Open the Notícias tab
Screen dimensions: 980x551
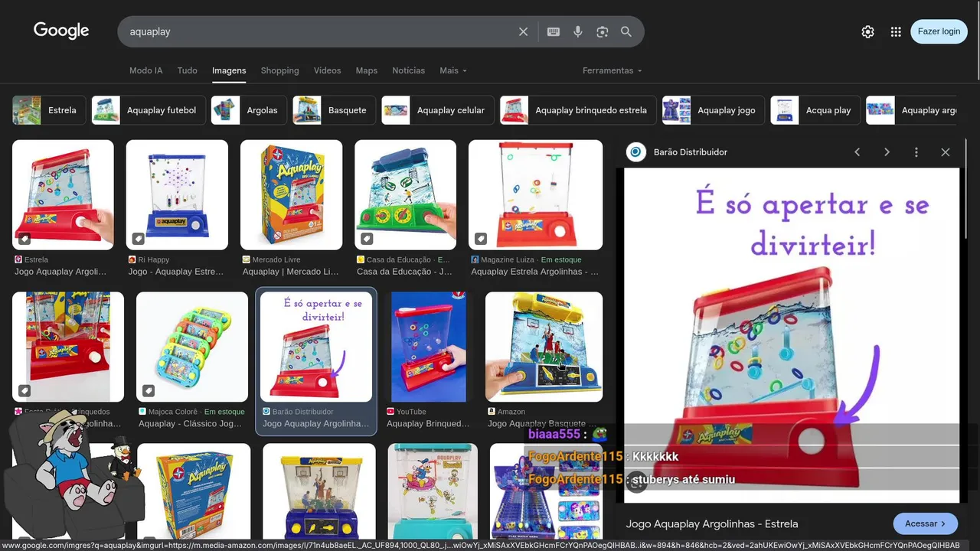point(408,70)
